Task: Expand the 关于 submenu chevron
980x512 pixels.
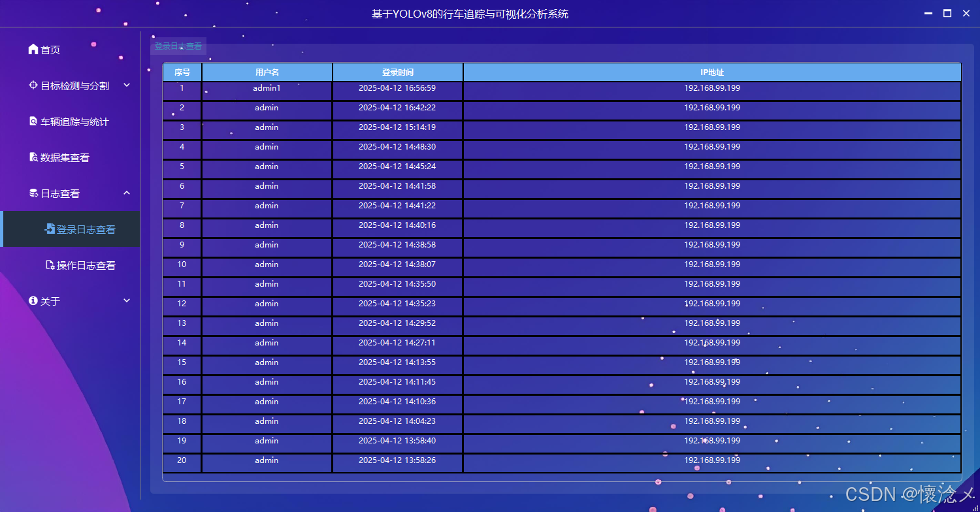Action: tap(127, 300)
